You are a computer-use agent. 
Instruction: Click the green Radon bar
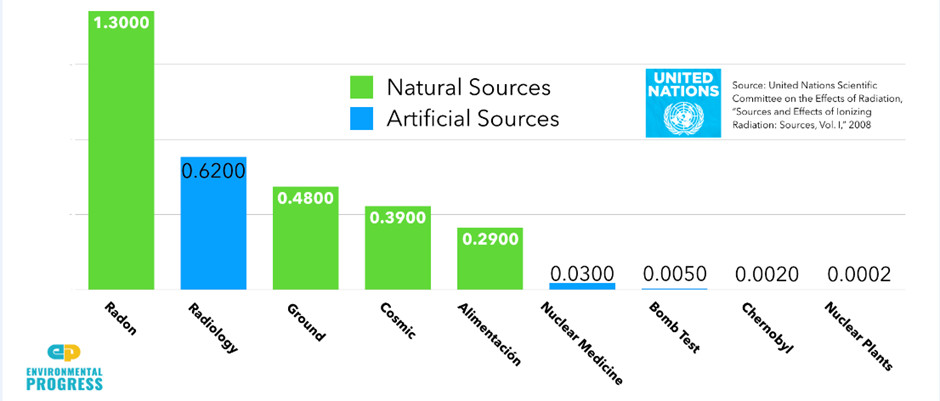[x=121, y=160]
